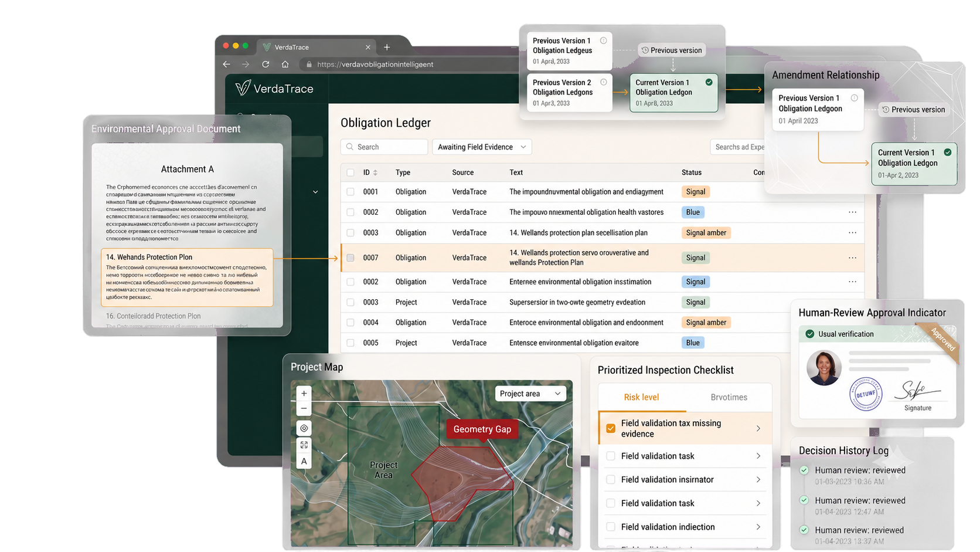Toggle the select-all checkbox in ledger header
980x552 pixels.
tap(351, 172)
